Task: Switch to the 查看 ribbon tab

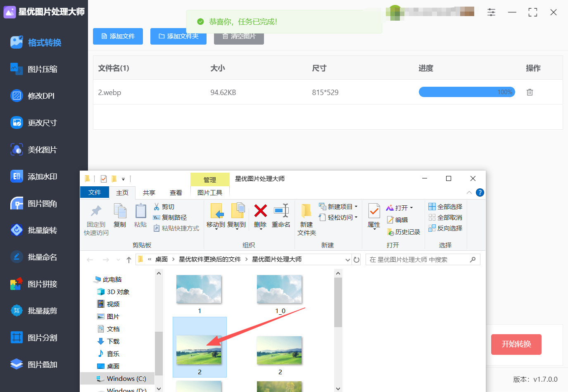Action: [x=176, y=192]
